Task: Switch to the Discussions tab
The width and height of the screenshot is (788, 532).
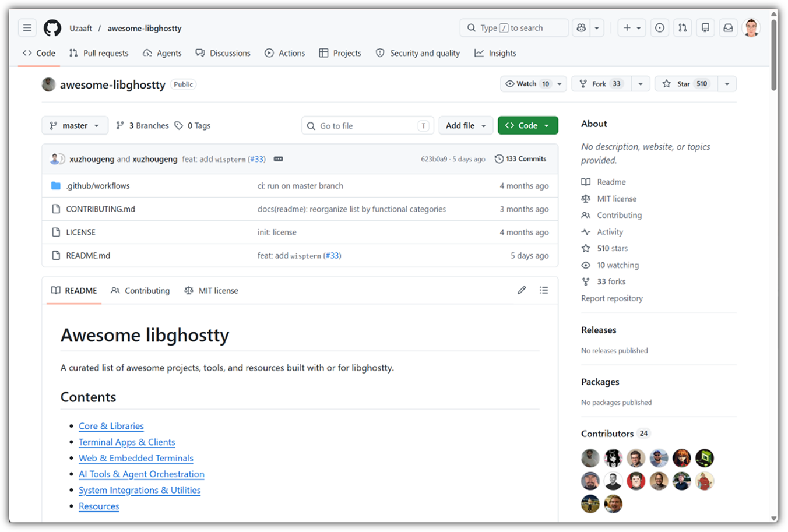Action: pos(223,53)
